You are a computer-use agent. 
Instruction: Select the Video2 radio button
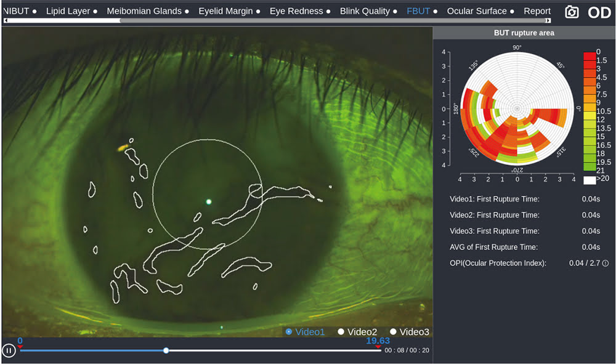coord(341,332)
